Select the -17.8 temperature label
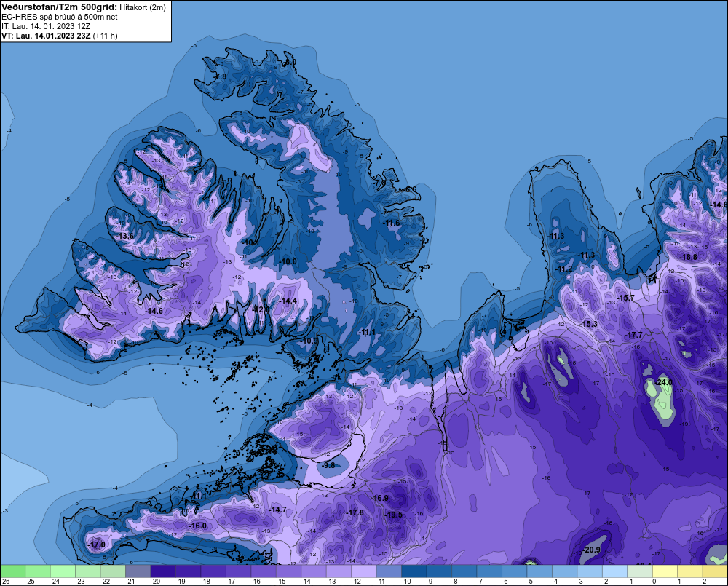The image size is (728, 586). coord(355,512)
